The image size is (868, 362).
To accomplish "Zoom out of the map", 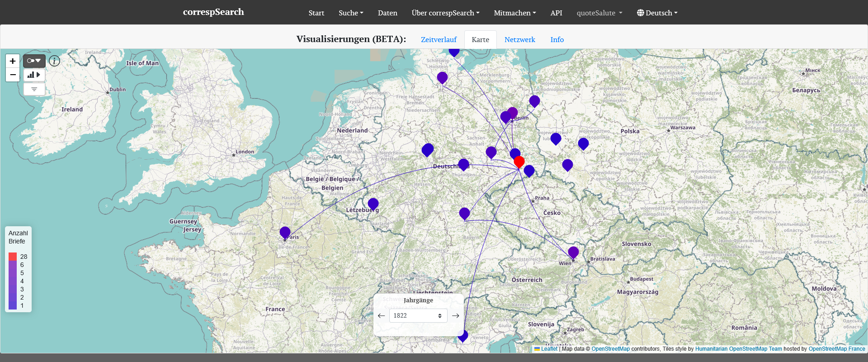I will 13,75.
